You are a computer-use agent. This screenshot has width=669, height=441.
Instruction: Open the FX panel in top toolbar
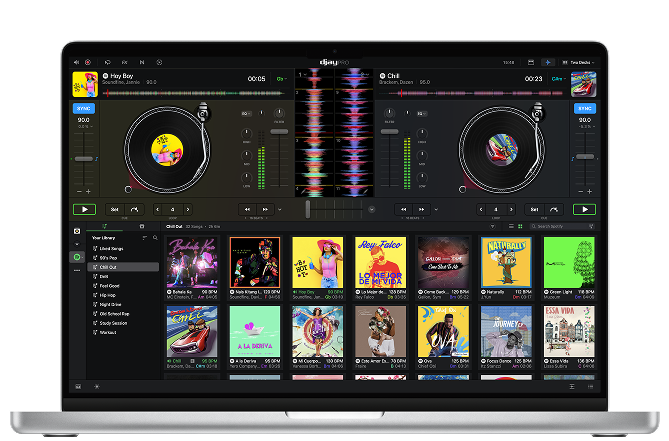[125, 62]
